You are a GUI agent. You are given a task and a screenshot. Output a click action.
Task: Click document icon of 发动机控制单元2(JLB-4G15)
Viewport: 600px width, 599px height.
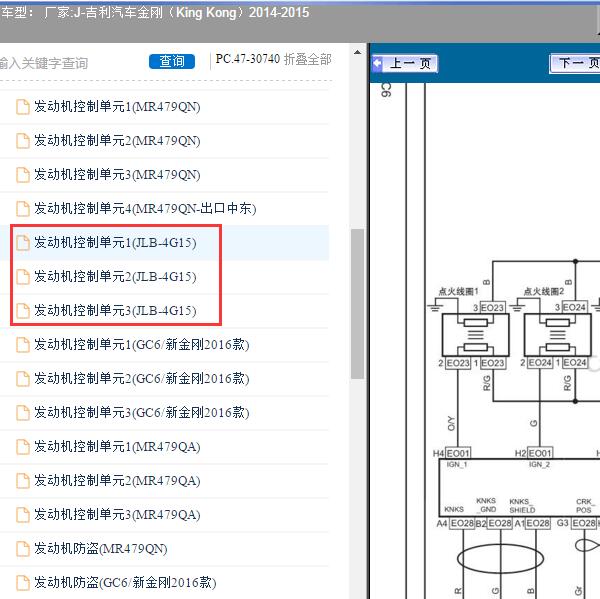point(23,277)
